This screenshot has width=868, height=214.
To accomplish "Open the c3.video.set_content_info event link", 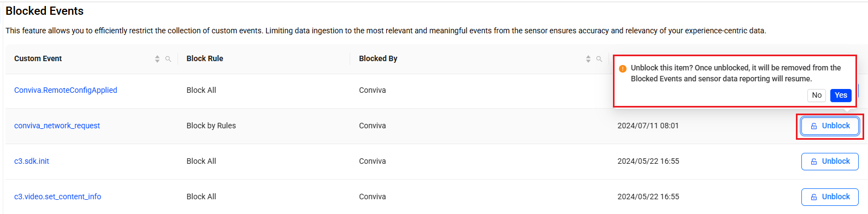I will coord(57,197).
